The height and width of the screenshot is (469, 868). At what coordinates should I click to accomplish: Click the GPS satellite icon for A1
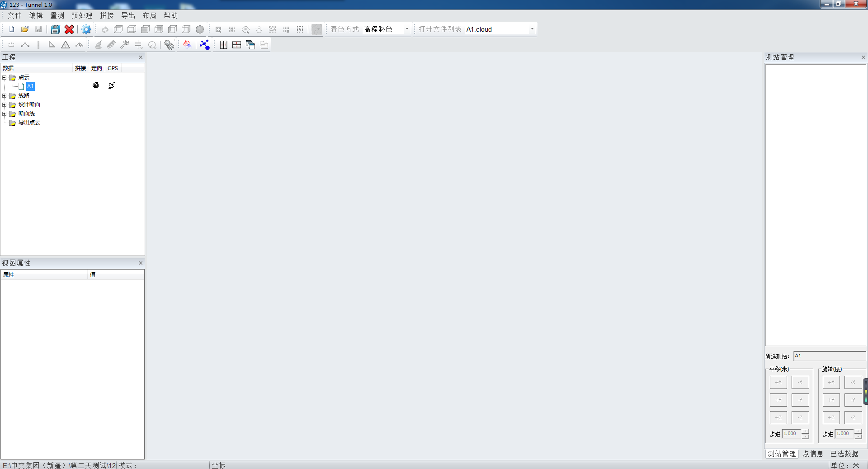click(x=112, y=85)
